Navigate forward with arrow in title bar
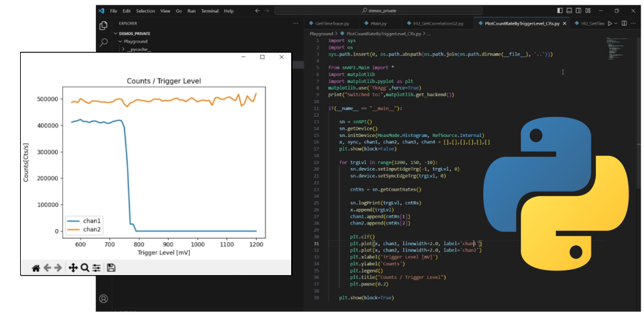The height and width of the screenshot is (316, 644). click(267, 10)
